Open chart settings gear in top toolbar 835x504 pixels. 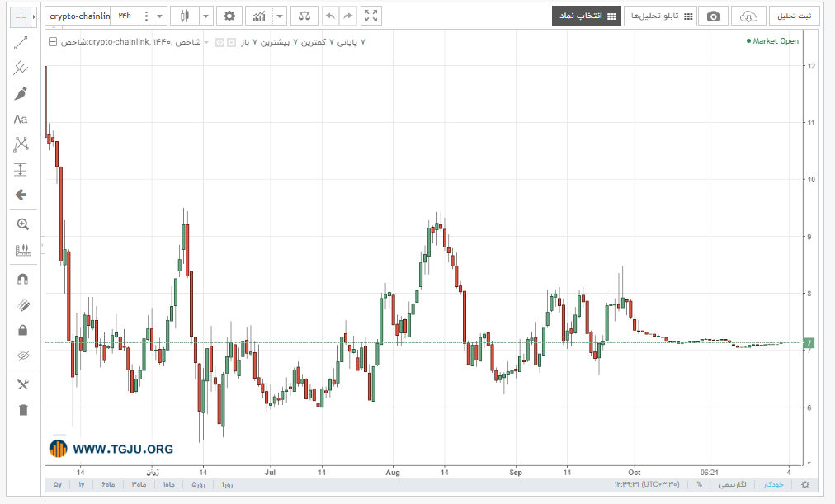click(x=229, y=16)
